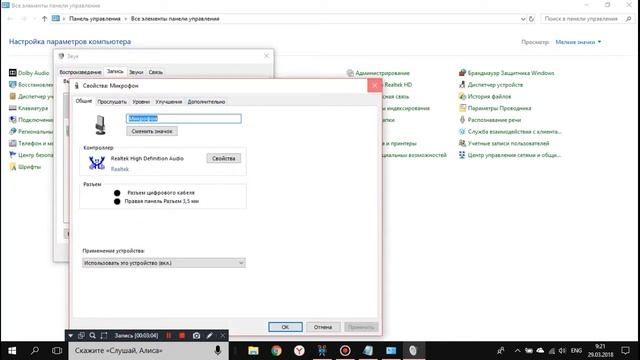This screenshot has width=640, height=360.
Task: Open Клавиатура in Control Panel
Action: pos(29,108)
